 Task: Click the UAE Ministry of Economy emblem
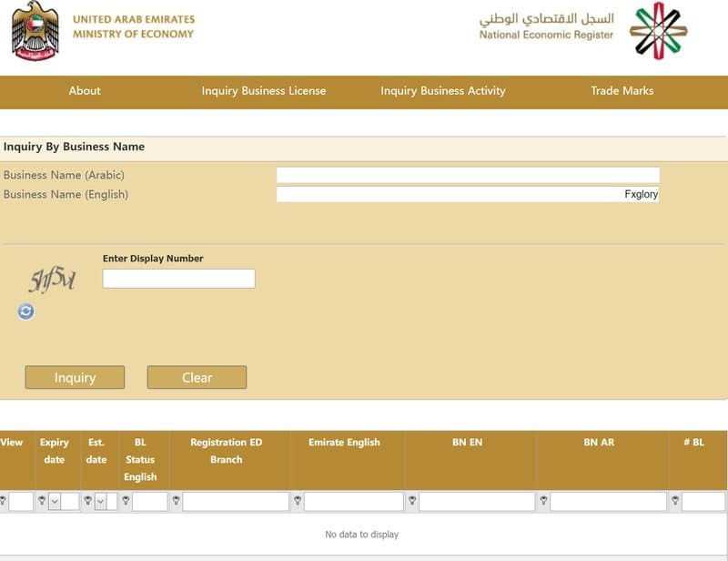(35, 30)
